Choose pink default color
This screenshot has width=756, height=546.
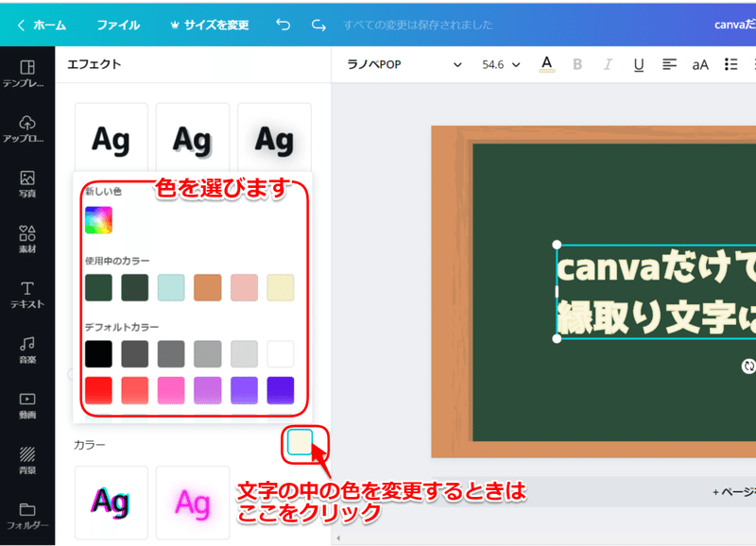click(171, 390)
